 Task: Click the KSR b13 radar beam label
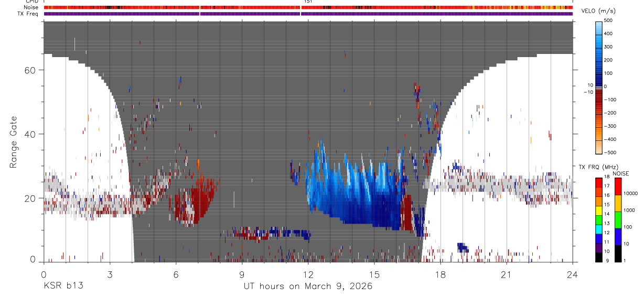click(63, 287)
